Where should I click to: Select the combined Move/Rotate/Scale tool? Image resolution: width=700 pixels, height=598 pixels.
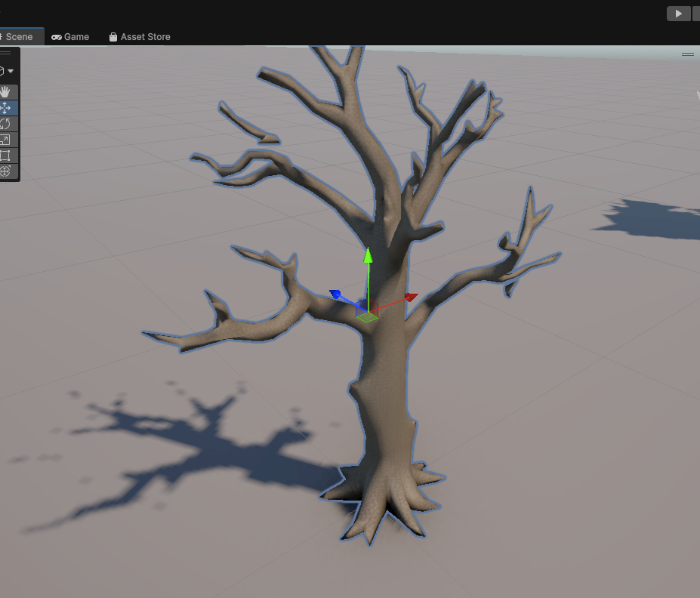(x=6, y=171)
